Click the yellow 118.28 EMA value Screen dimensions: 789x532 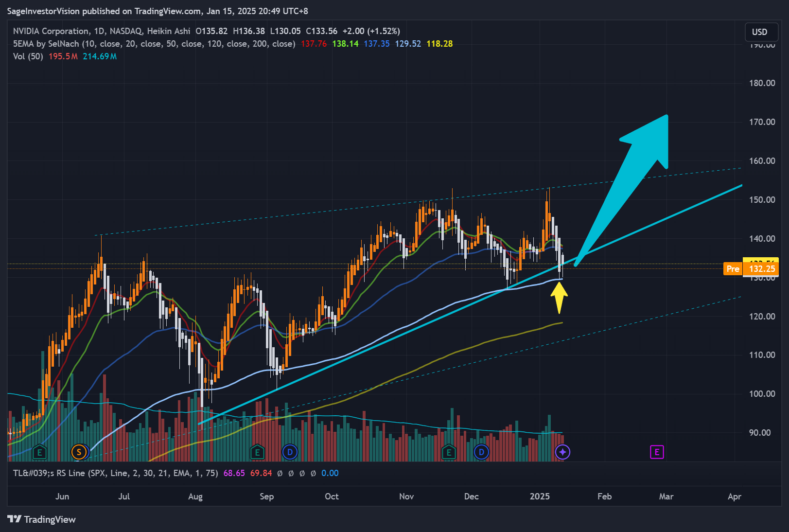coord(439,44)
